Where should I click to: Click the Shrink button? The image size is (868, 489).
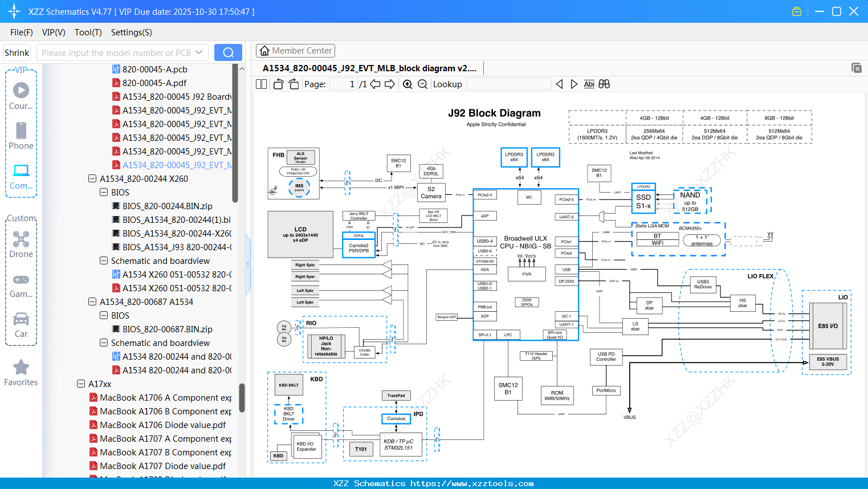point(17,52)
